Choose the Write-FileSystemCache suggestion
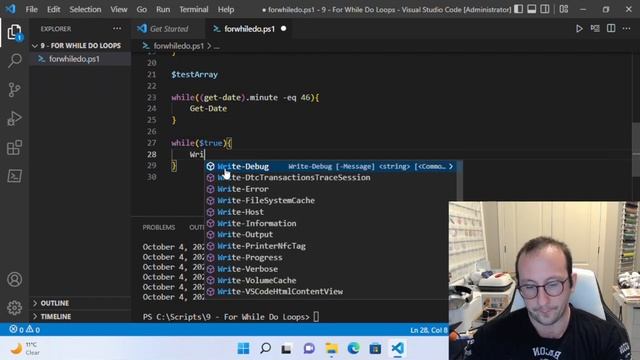The image size is (640, 360). (331, 200)
